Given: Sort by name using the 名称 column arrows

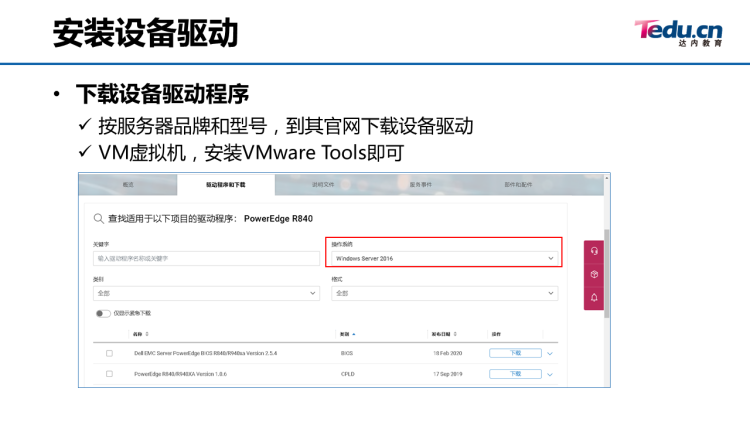Looking at the screenshot, I should click(147, 334).
